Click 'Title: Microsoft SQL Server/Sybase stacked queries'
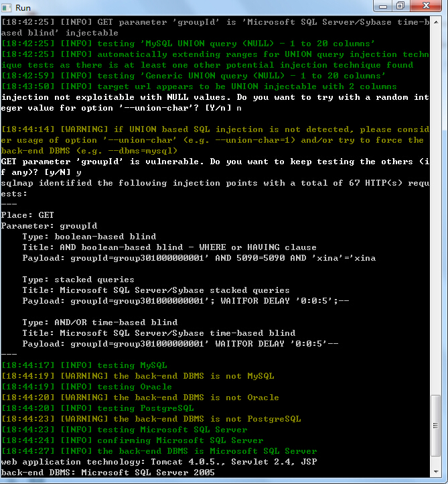448x484 pixels. (x=156, y=290)
